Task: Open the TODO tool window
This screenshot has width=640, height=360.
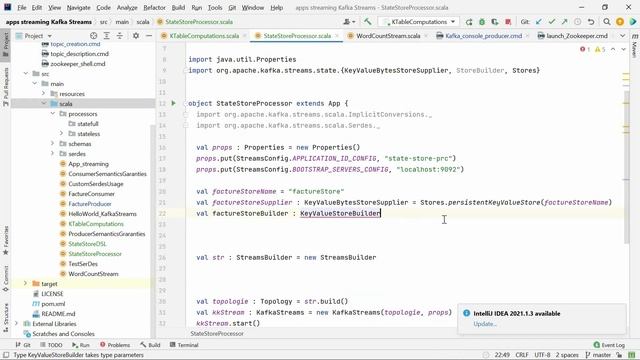Action: click(51, 345)
